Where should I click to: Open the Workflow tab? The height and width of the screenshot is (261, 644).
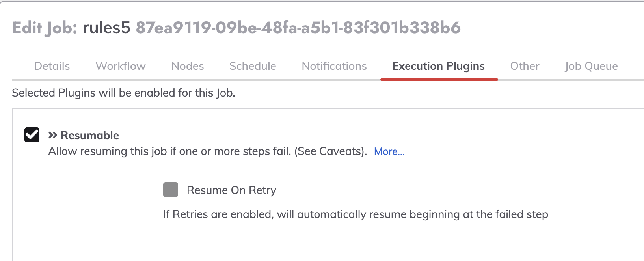[x=121, y=66]
